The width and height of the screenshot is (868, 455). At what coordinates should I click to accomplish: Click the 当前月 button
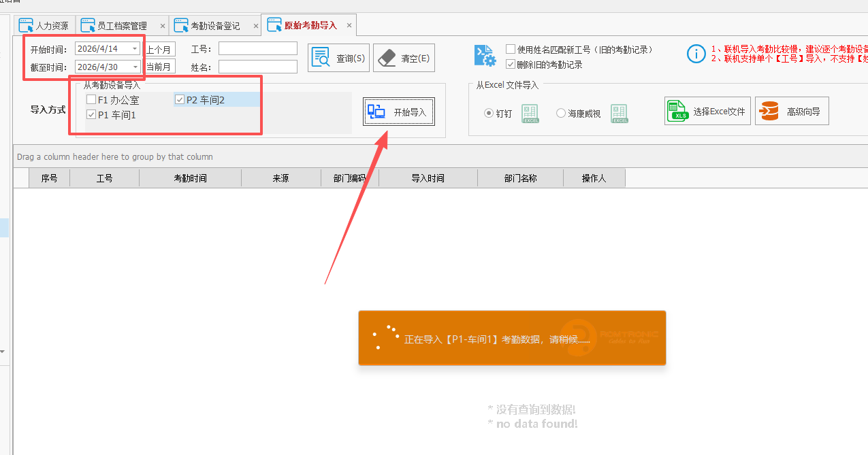pos(160,66)
